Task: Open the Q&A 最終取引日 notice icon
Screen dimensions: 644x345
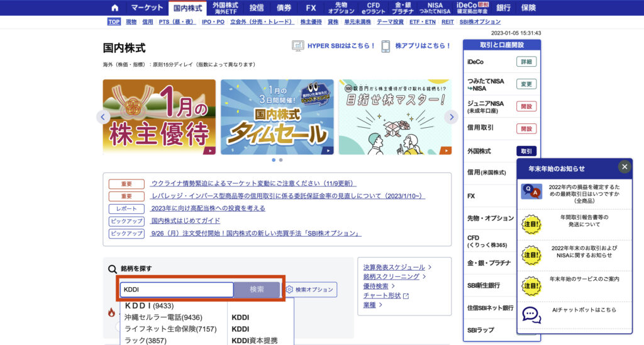Action: (531, 191)
